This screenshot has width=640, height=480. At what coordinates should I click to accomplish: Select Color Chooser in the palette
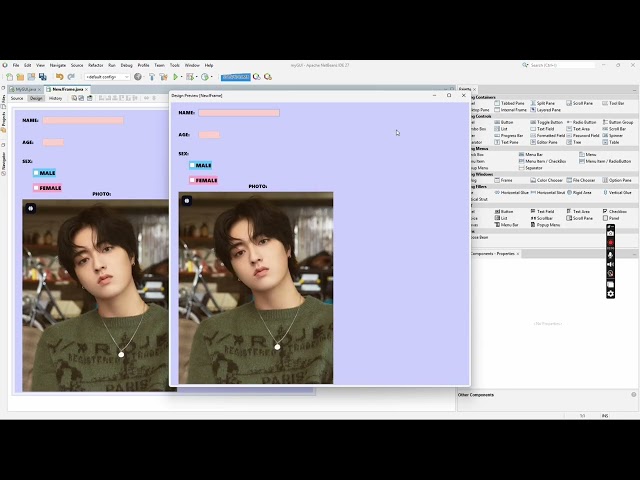pos(546,180)
